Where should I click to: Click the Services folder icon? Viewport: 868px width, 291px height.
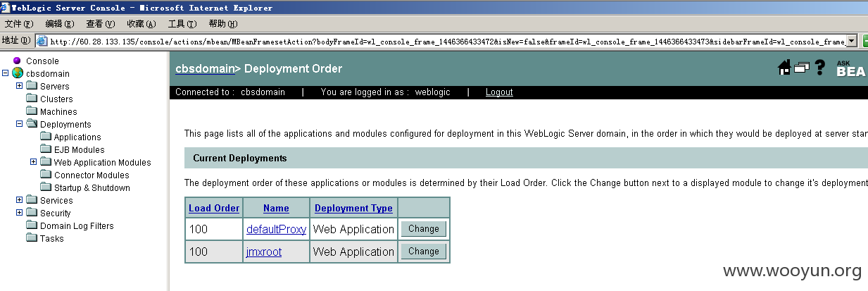32,200
